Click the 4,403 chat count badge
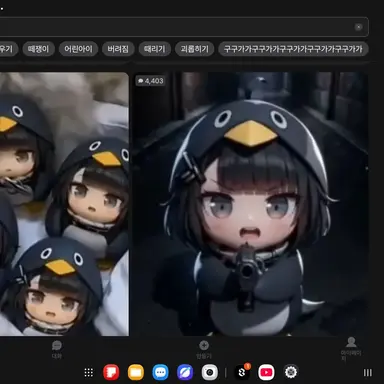Screen dimensions: 384x384 150,81
